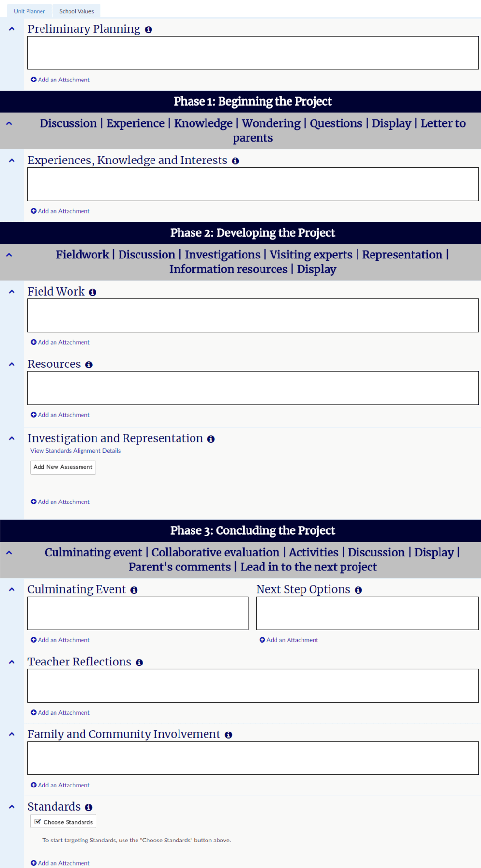
Task: Click Add New Assessment button
Action: [63, 467]
